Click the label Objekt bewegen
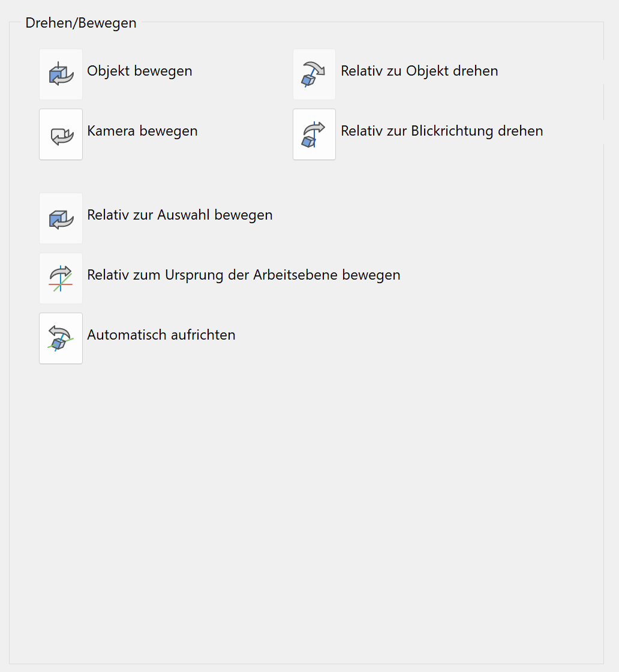Image resolution: width=619 pixels, height=672 pixels. click(139, 71)
